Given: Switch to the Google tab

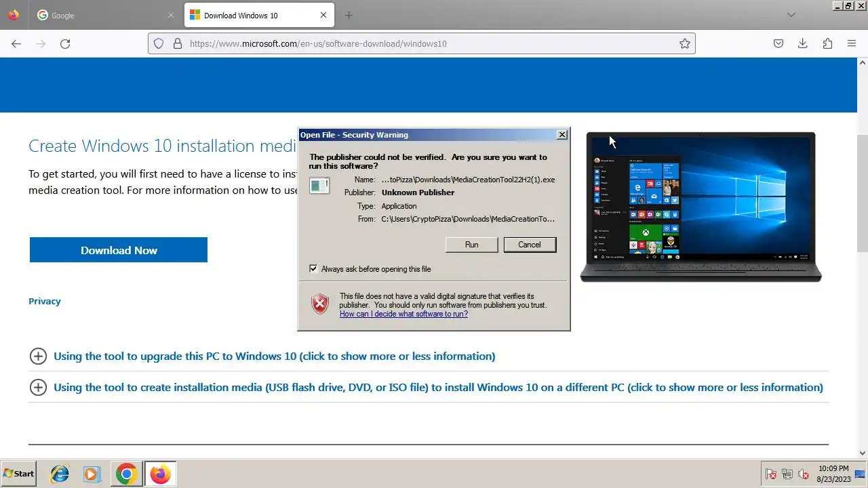Looking at the screenshot, I should tap(106, 15).
